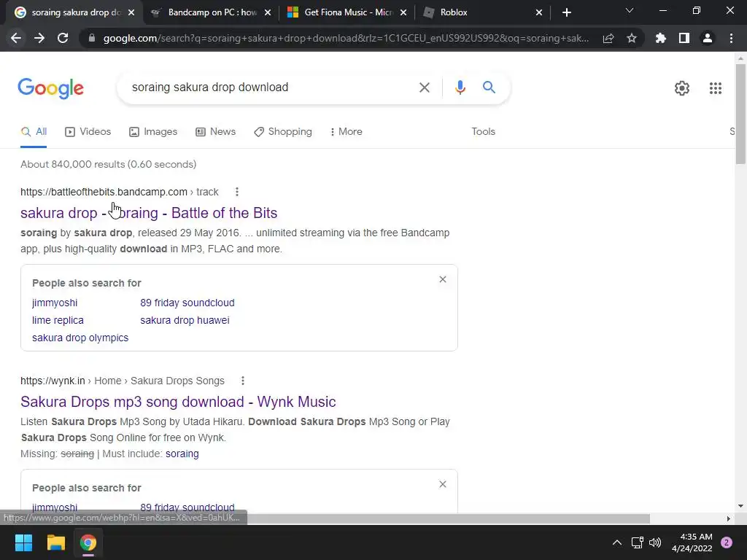Click the Chrome taskbar icon
This screenshot has width=747, height=560.
(88, 542)
